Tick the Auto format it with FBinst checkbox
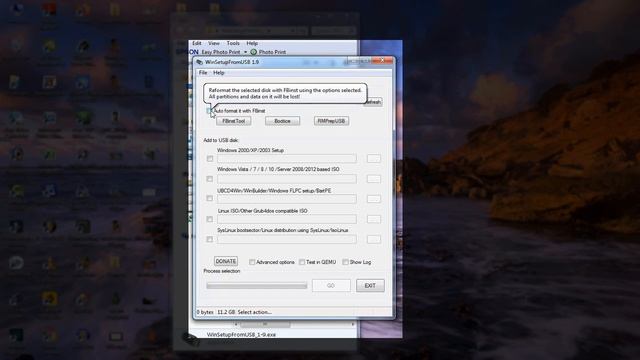640x360 pixels. (x=209, y=111)
